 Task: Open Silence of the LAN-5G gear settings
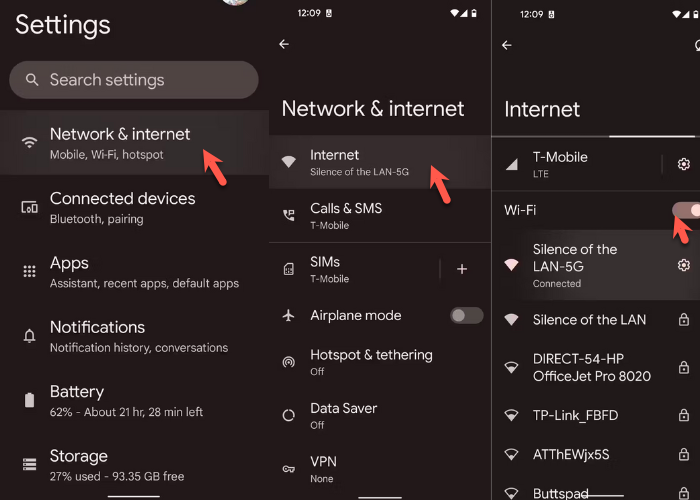[684, 265]
